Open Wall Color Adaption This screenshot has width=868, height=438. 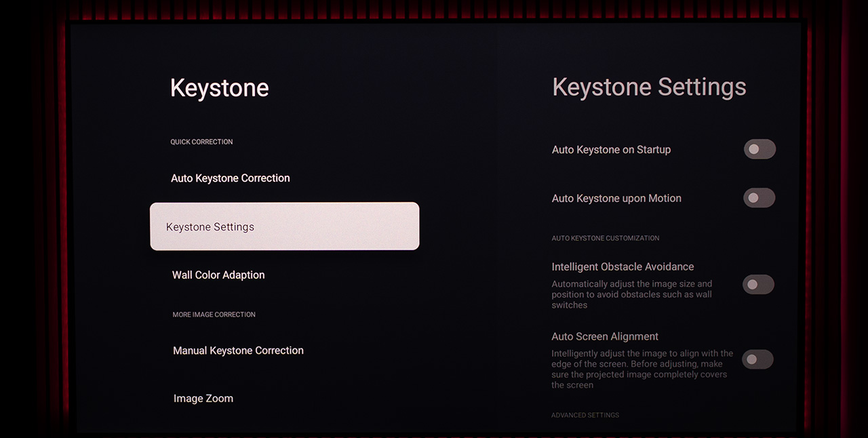pyautogui.click(x=218, y=275)
